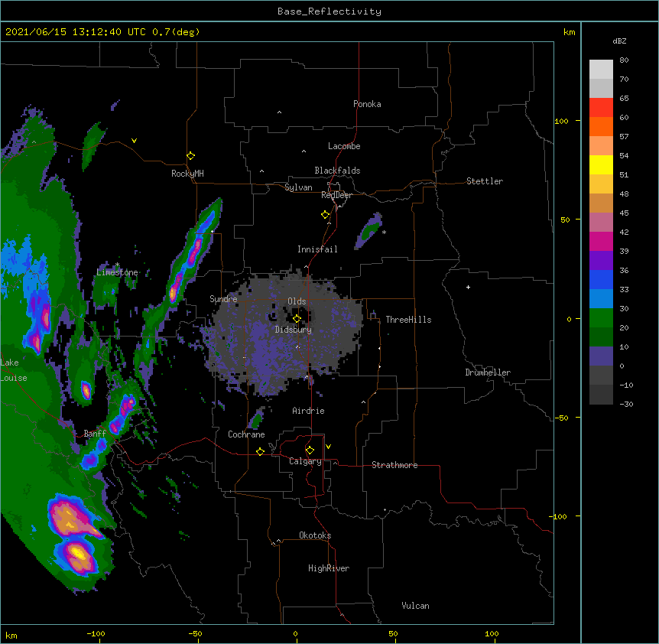Click the small green echo east of RedDeer
The image size is (659, 644).
(x=369, y=230)
